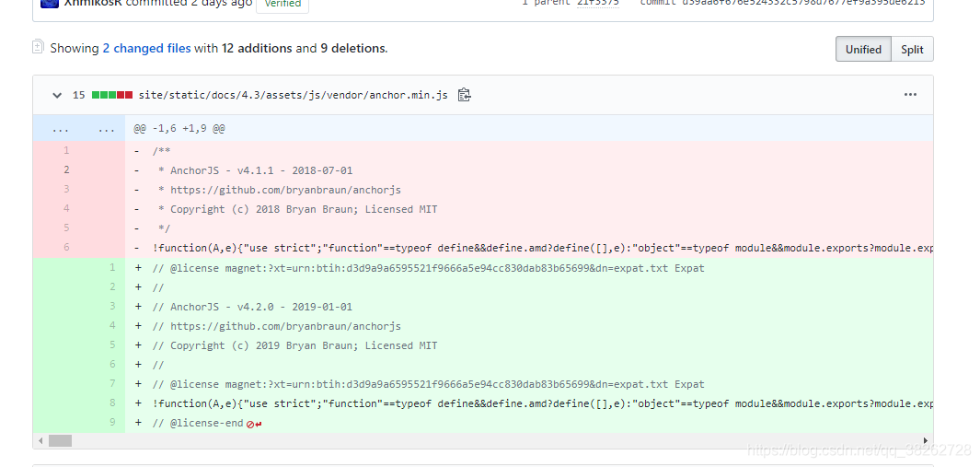980x467 pixels.
Task: Select deleted line number 2
Action: pos(66,170)
